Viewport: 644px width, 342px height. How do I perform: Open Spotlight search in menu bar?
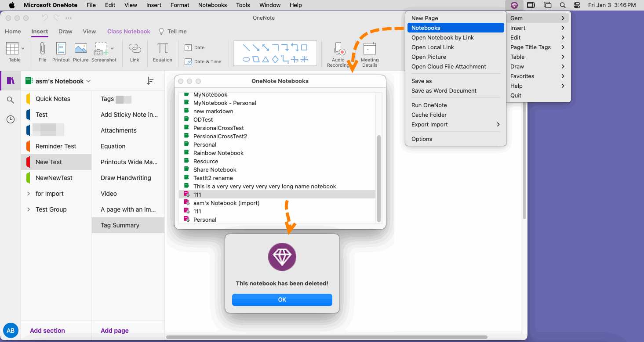pos(563,5)
